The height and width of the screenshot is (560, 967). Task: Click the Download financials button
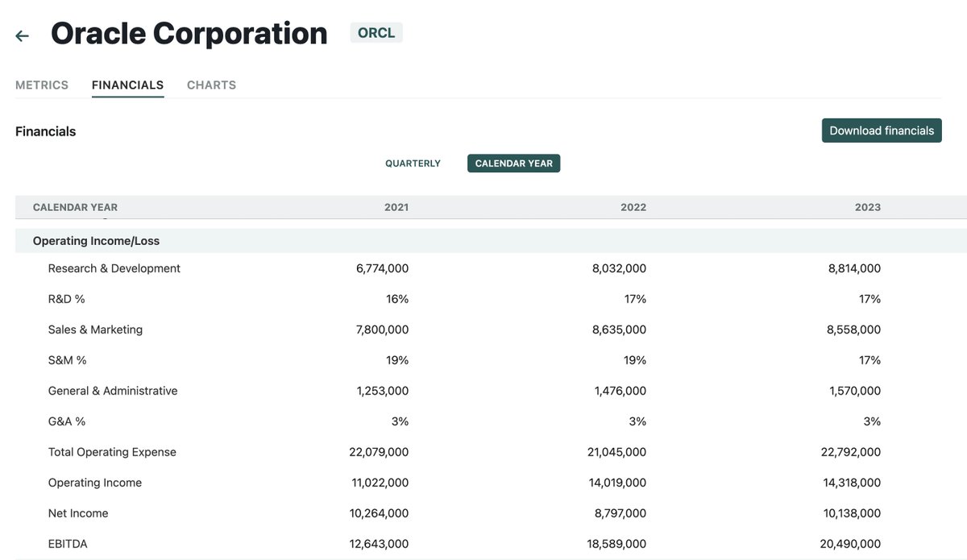[882, 131]
